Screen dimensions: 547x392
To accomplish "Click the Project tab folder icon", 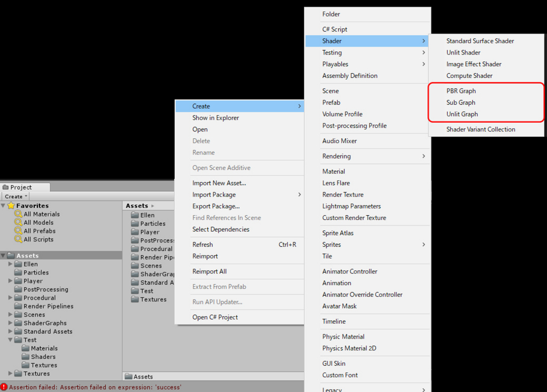I will click(5, 187).
